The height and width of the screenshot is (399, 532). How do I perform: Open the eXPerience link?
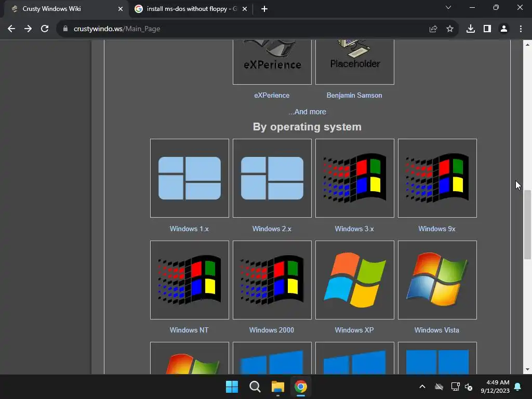click(272, 96)
